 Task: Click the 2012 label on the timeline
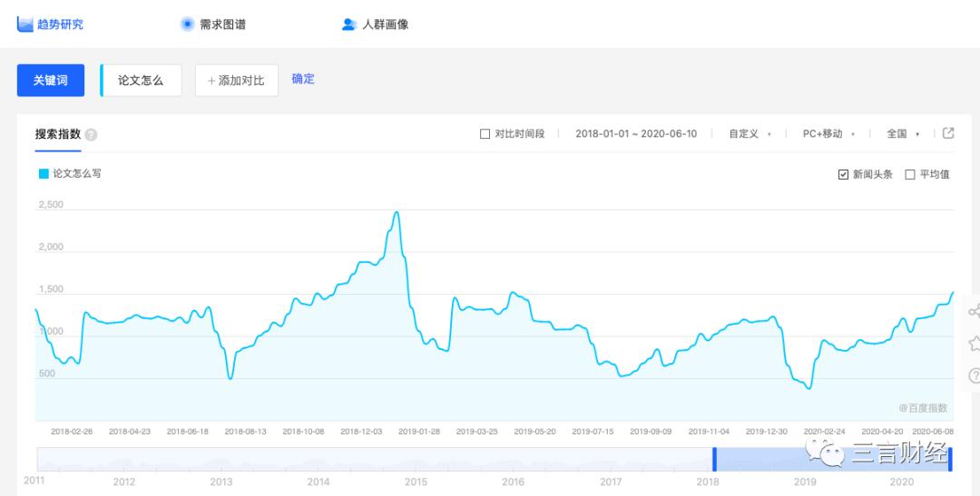pos(123,481)
